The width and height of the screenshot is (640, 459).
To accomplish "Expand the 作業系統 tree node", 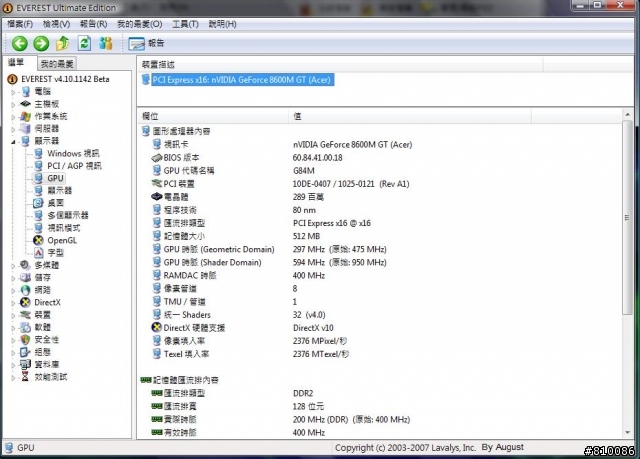I will 13,117.
